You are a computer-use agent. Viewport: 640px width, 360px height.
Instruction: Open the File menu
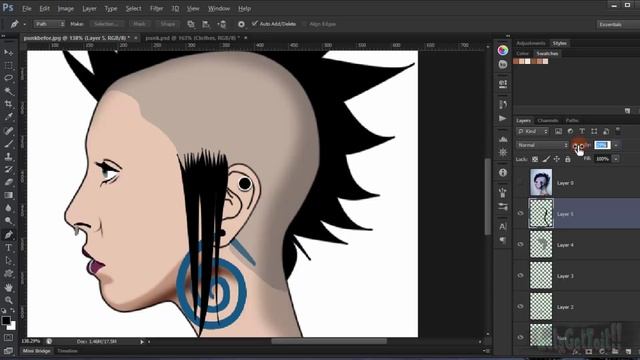click(x=27, y=8)
